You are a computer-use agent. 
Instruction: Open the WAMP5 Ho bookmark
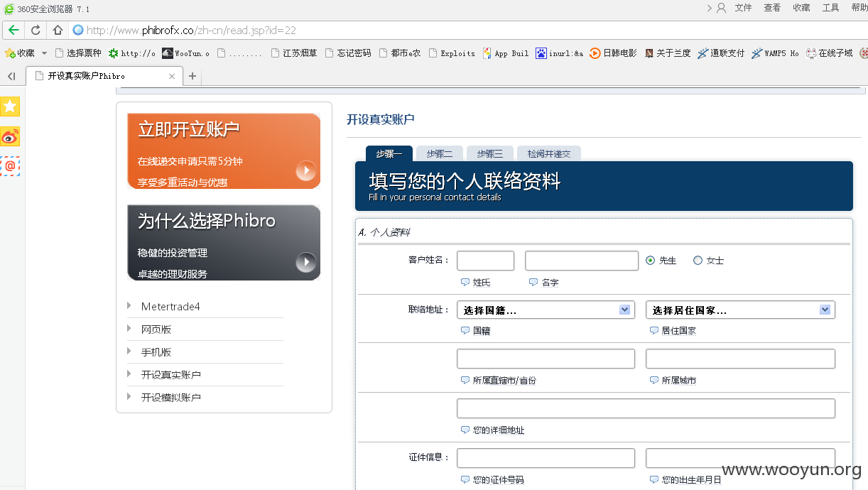(775, 53)
